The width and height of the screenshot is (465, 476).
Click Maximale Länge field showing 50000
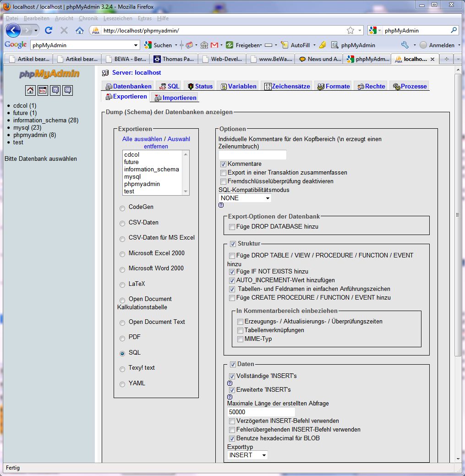(261, 412)
